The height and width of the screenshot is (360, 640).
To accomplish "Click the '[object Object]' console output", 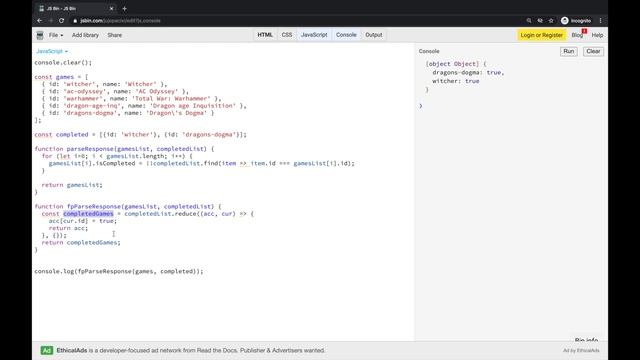I will [x=452, y=64].
